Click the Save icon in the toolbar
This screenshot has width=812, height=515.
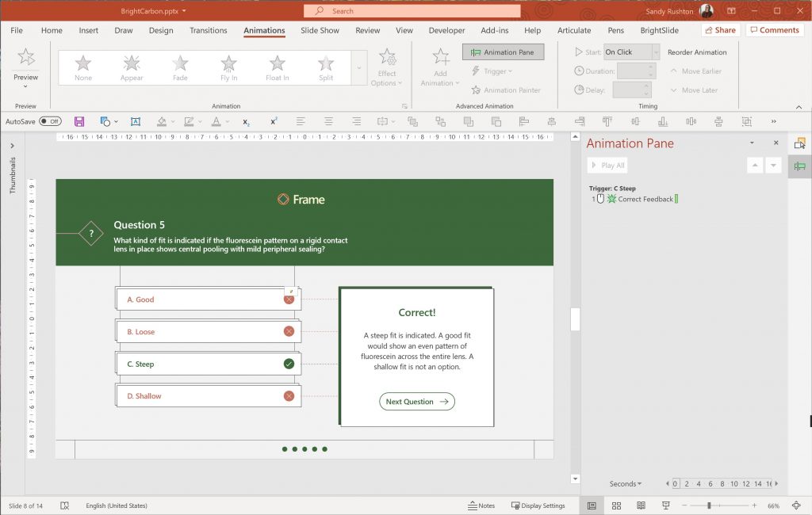[79, 121]
